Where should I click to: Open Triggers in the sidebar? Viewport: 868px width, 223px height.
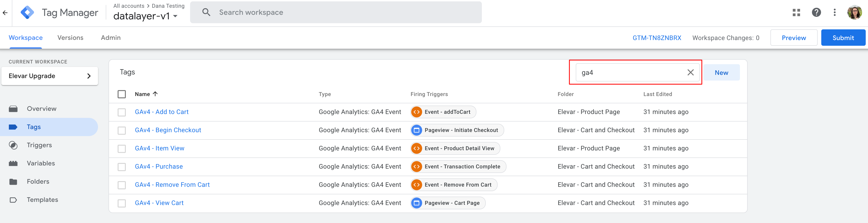click(x=39, y=145)
